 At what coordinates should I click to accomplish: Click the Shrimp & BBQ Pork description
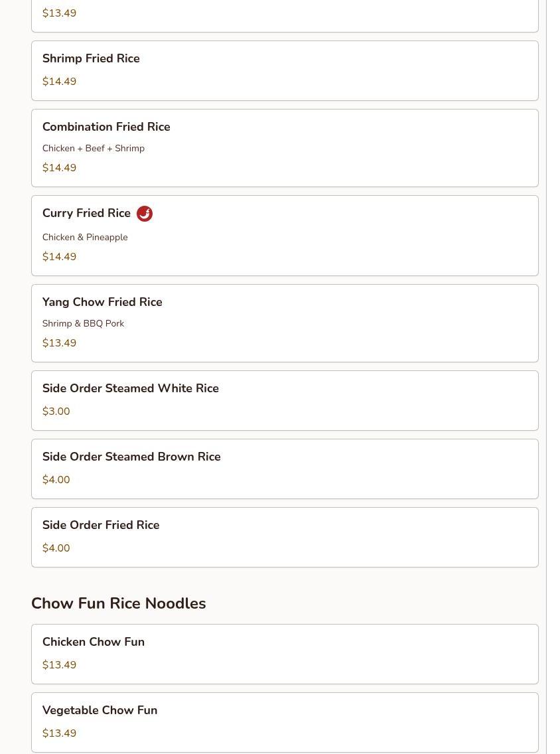83,324
